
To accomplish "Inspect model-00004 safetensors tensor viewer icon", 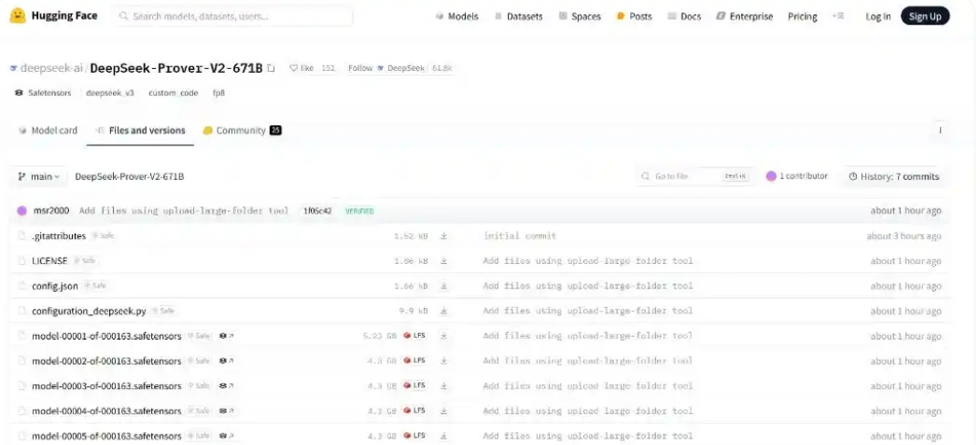I will pyautogui.click(x=226, y=410).
